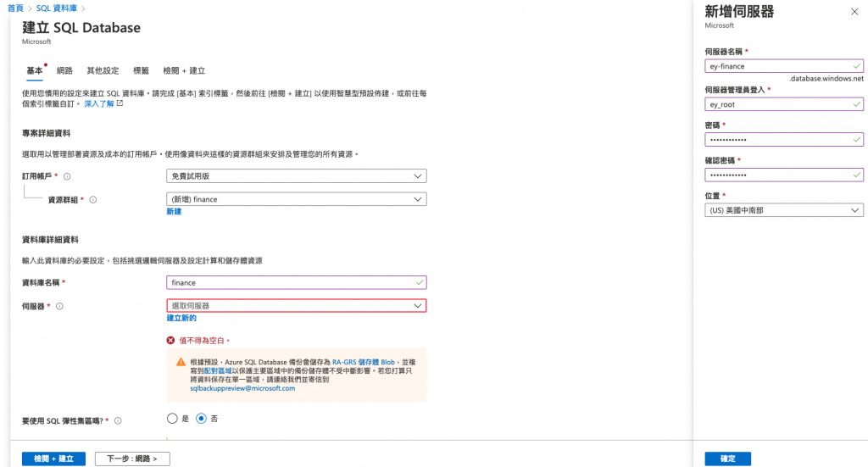Open the 位置 dropdown showing (US) 美國中南部
This screenshot has height=467, width=868.
(784, 210)
